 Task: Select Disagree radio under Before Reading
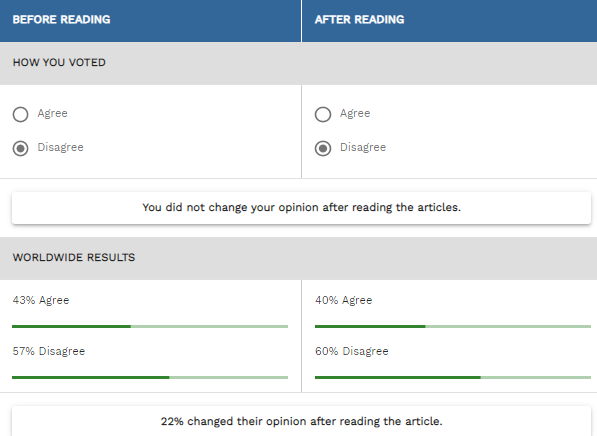coord(20,148)
